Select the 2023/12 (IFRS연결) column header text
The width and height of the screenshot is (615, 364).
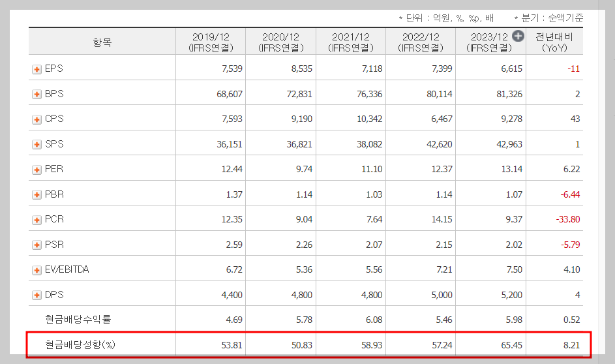pos(489,42)
